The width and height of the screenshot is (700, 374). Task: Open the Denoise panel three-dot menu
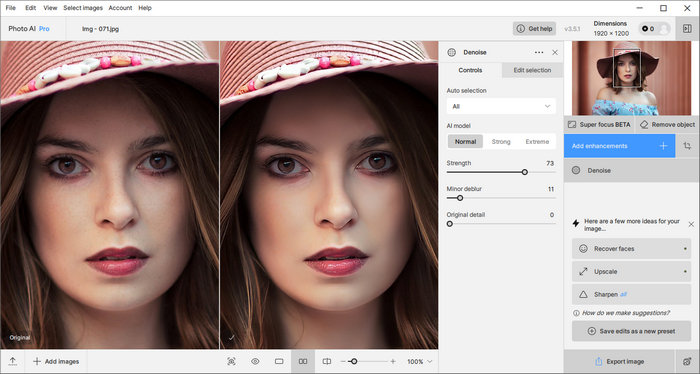539,52
